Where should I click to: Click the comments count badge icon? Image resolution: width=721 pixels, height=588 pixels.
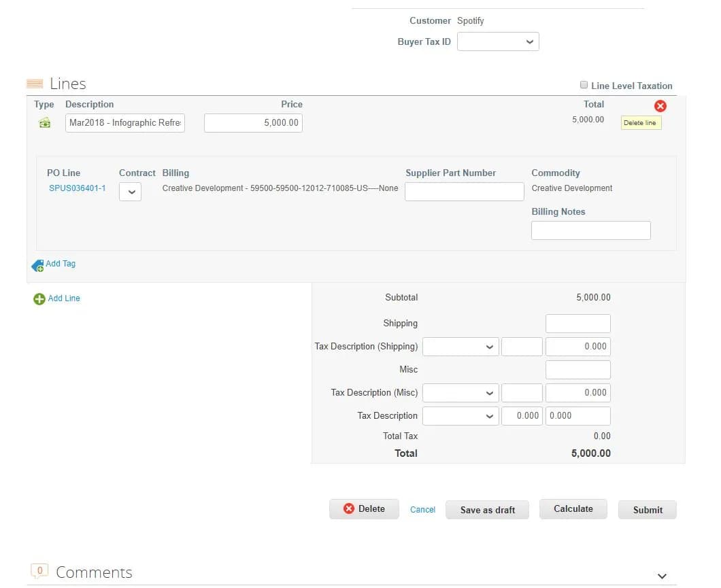pos(39,571)
